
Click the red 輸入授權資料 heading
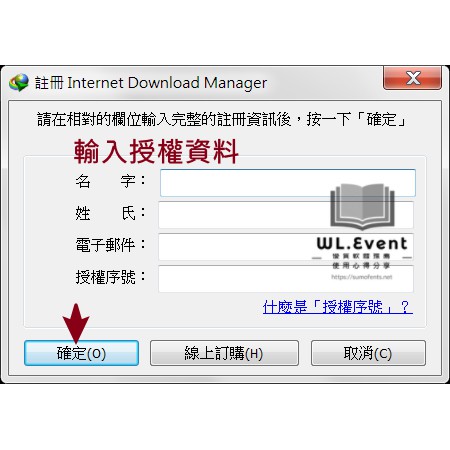(x=156, y=152)
